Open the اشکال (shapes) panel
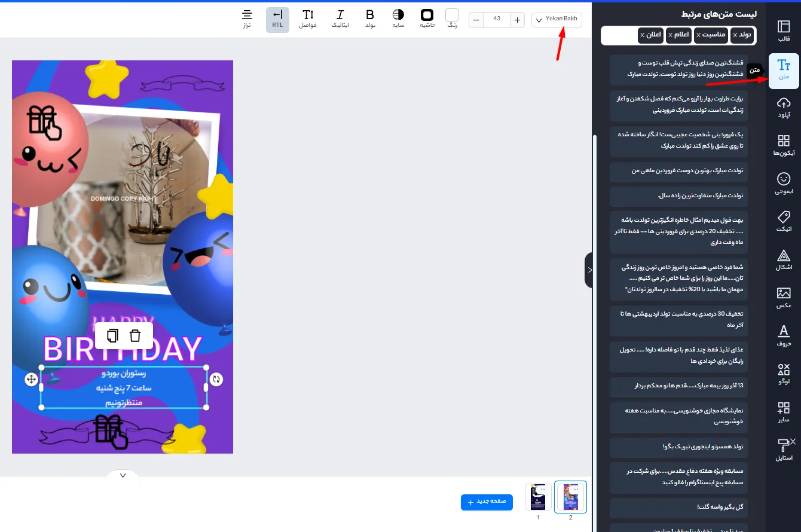The width and height of the screenshot is (801, 532). [x=783, y=259]
